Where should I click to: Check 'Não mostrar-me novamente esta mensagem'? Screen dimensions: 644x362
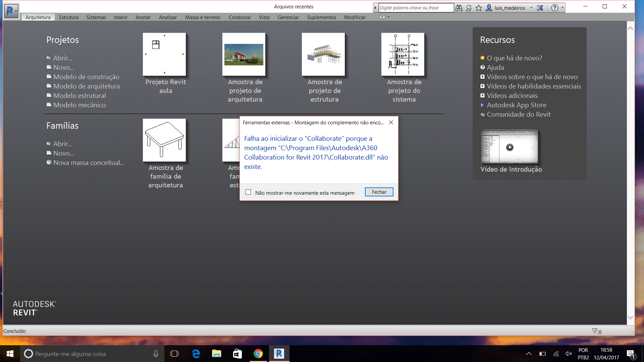(x=248, y=192)
